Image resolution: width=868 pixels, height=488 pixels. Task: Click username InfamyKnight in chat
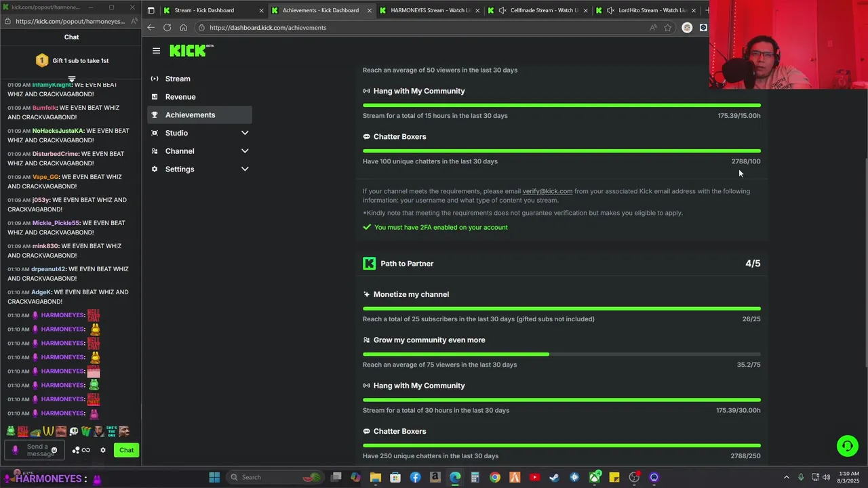(x=52, y=85)
